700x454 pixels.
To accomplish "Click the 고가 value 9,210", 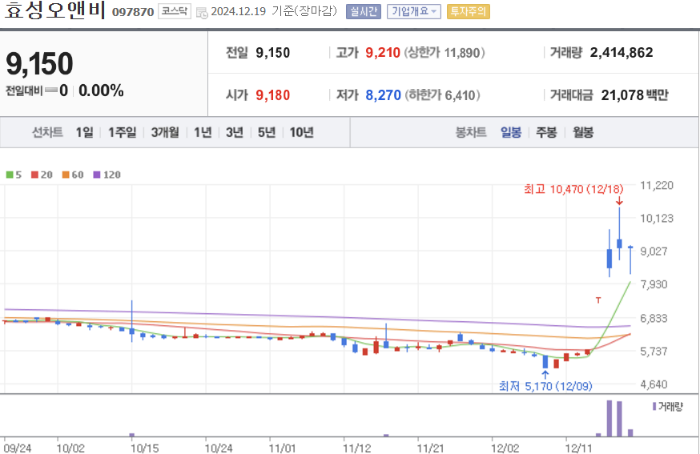I will point(383,53).
